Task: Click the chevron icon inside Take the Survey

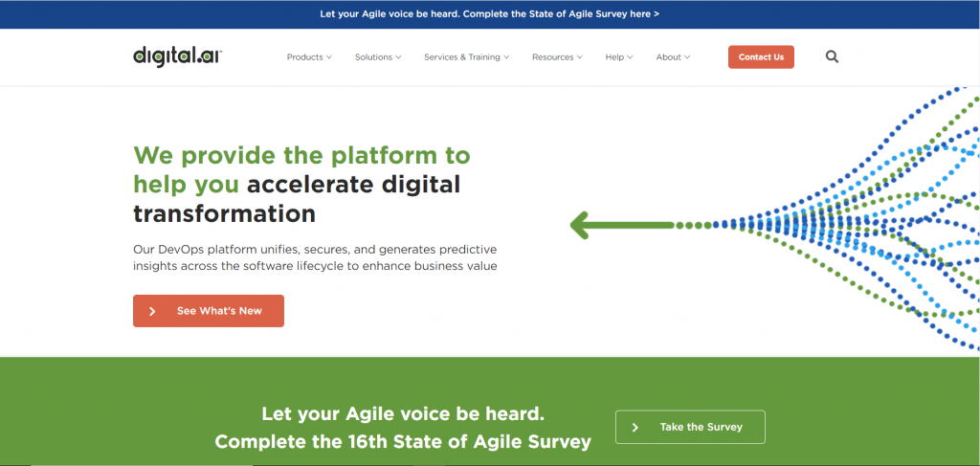Action: [x=635, y=427]
